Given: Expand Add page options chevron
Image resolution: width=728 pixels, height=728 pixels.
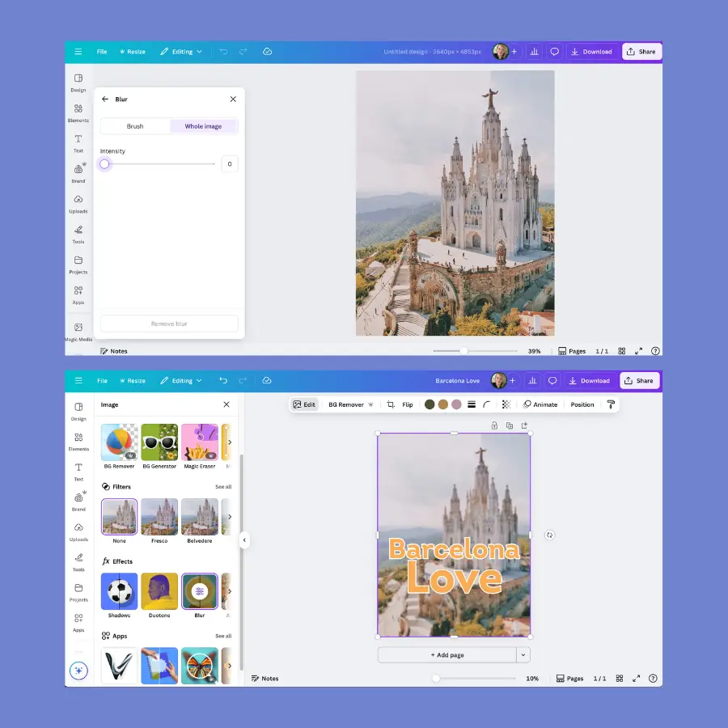Looking at the screenshot, I should (x=523, y=654).
